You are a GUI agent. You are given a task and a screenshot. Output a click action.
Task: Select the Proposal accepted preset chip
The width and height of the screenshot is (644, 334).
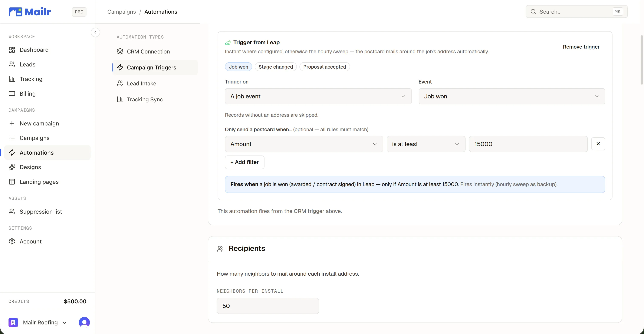(x=325, y=67)
